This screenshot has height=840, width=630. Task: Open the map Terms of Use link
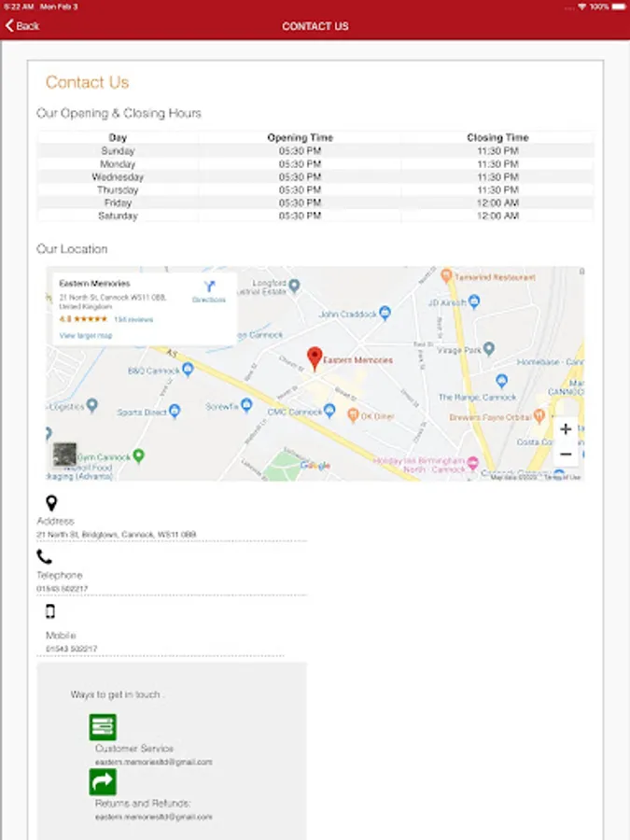click(563, 477)
